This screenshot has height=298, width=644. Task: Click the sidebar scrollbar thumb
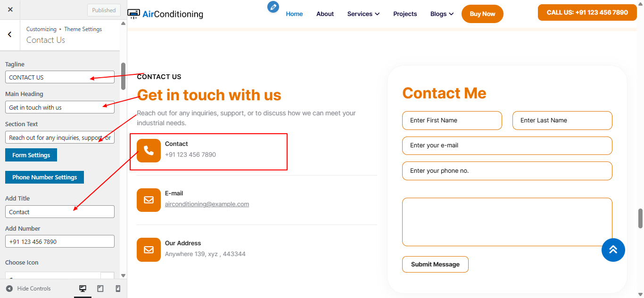(124, 76)
